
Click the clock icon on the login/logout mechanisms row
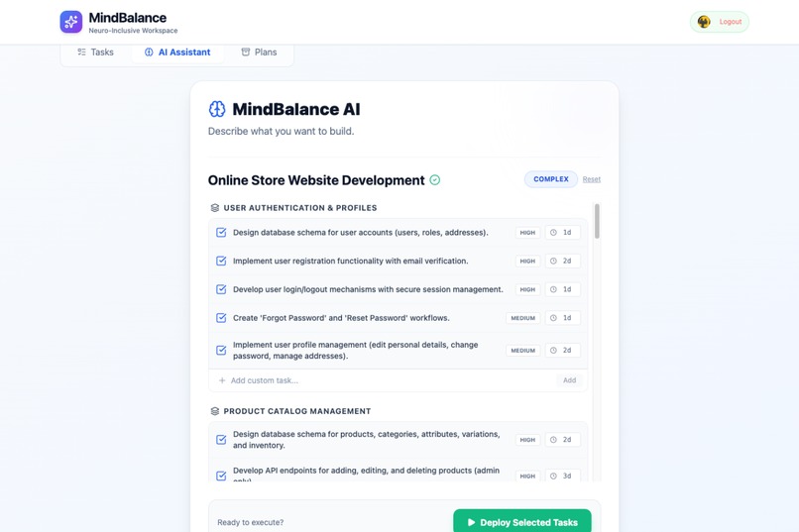point(553,289)
